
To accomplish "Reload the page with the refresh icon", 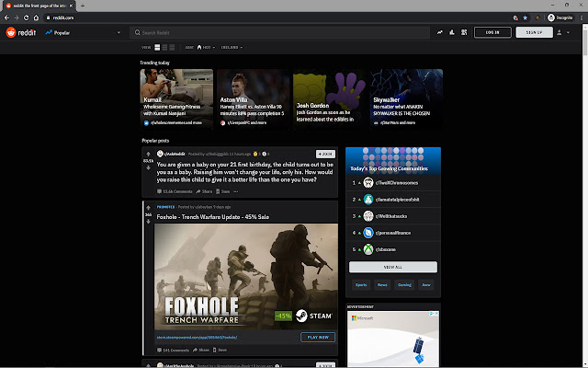I will 27,17.
